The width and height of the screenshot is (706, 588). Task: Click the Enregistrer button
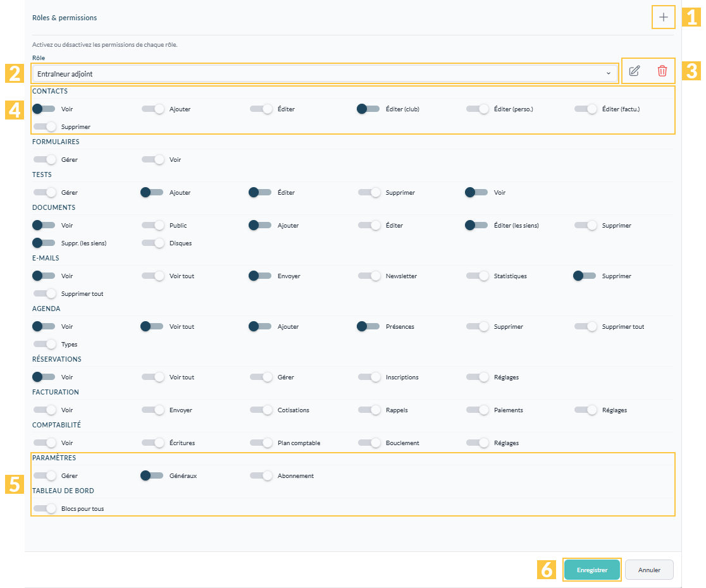(x=591, y=570)
